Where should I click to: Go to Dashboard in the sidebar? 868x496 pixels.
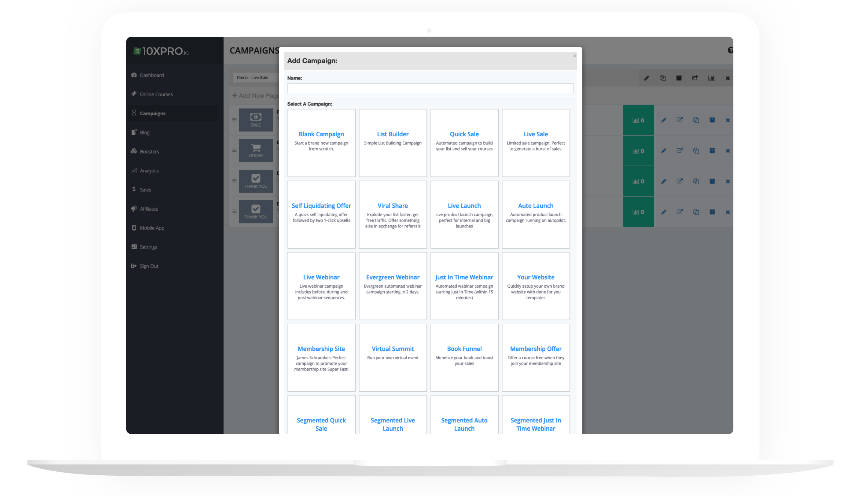pyautogui.click(x=152, y=75)
